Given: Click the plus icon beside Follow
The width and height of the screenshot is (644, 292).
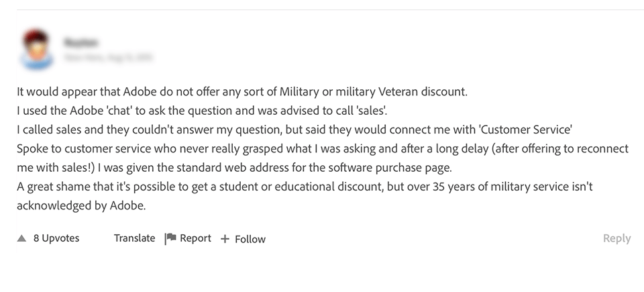Looking at the screenshot, I should (225, 239).
